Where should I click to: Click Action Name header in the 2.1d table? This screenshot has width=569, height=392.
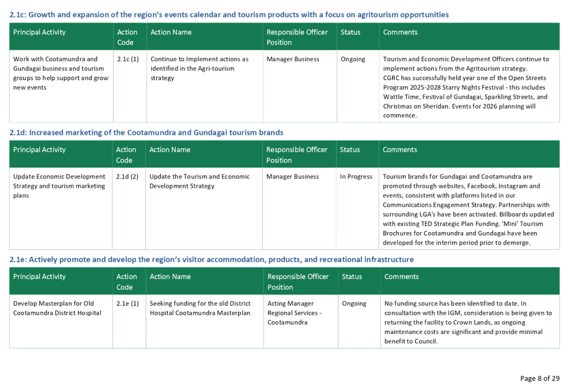tap(170, 150)
